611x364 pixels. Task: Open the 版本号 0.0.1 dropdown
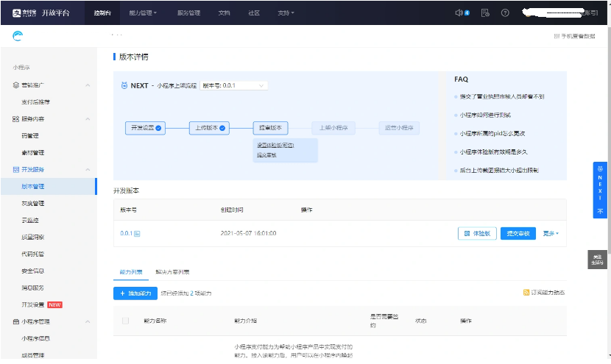pyautogui.click(x=233, y=85)
